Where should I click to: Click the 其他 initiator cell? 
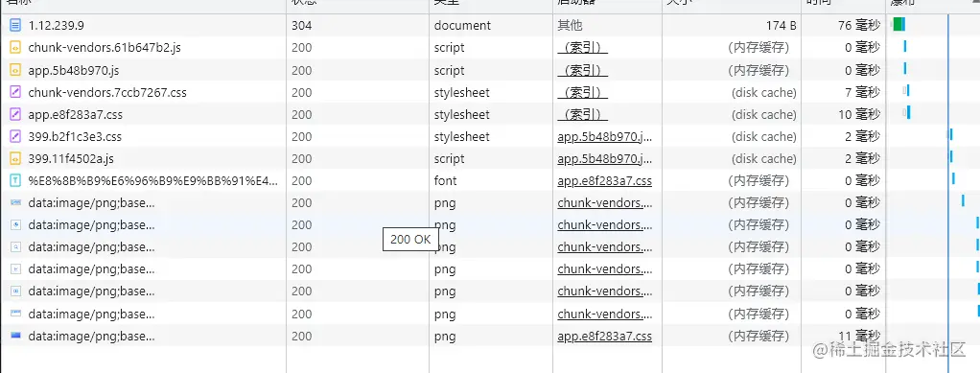[x=570, y=26]
